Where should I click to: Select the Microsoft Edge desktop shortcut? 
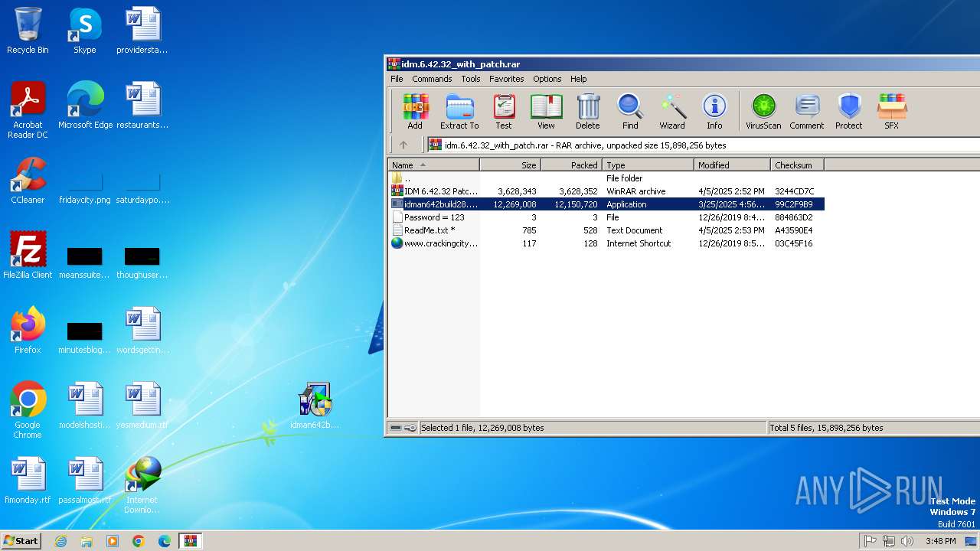tap(85, 106)
